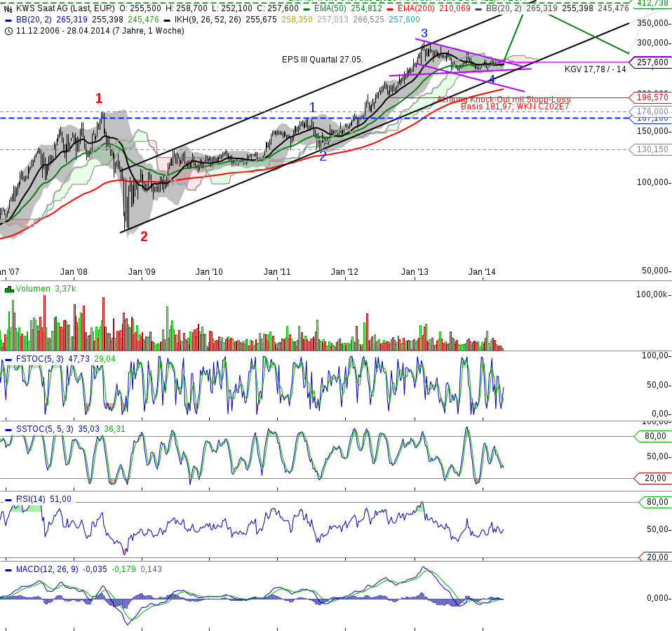Select the SSTOC(5, 5, 3) indicator line icon
Viewport: 672px width, 631px height.
8,428
